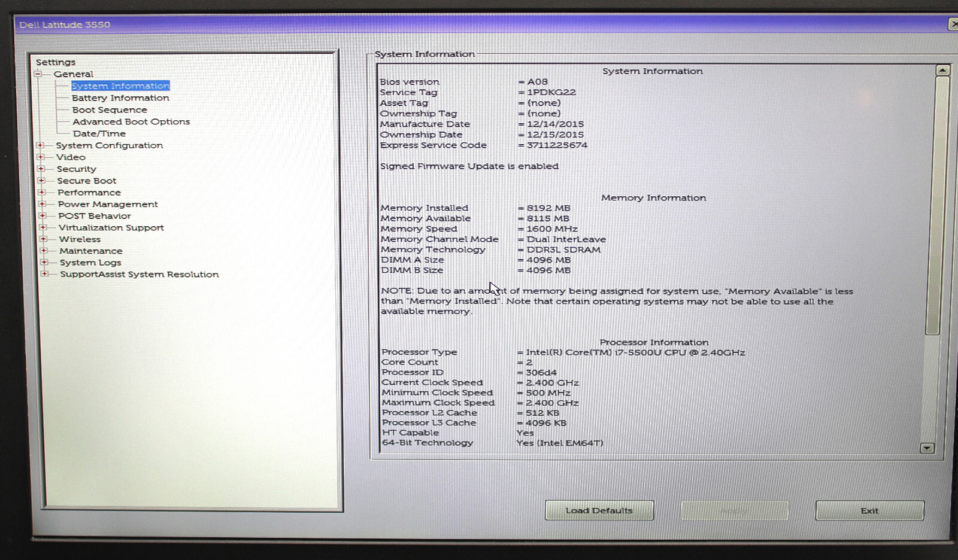Select the Video category label
This screenshot has height=560, width=958.
tap(71, 157)
